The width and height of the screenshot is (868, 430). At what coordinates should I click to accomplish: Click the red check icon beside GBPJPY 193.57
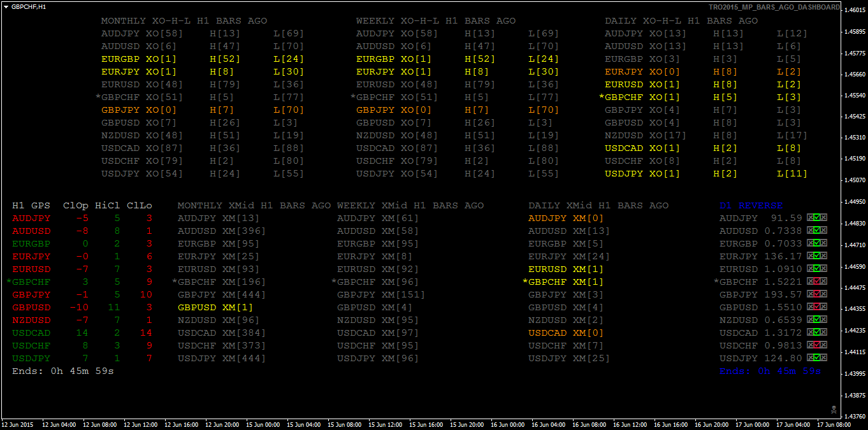[817, 294]
